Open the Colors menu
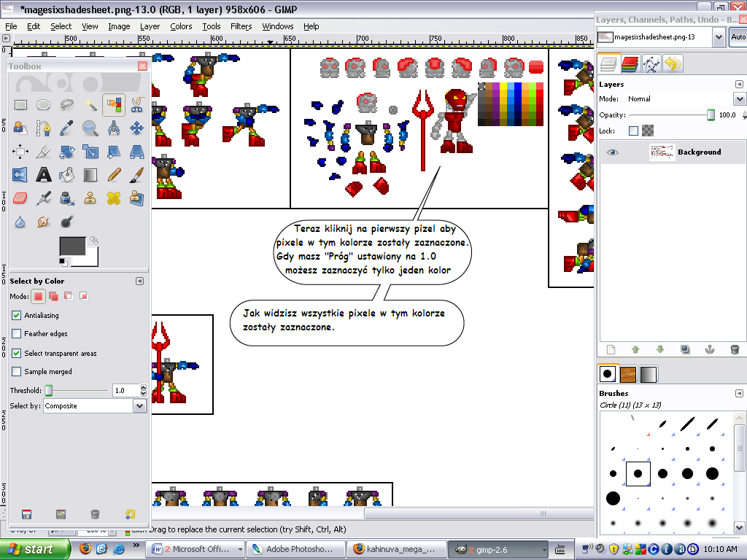This screenshot has height=560, width=747. pos(181,26)
